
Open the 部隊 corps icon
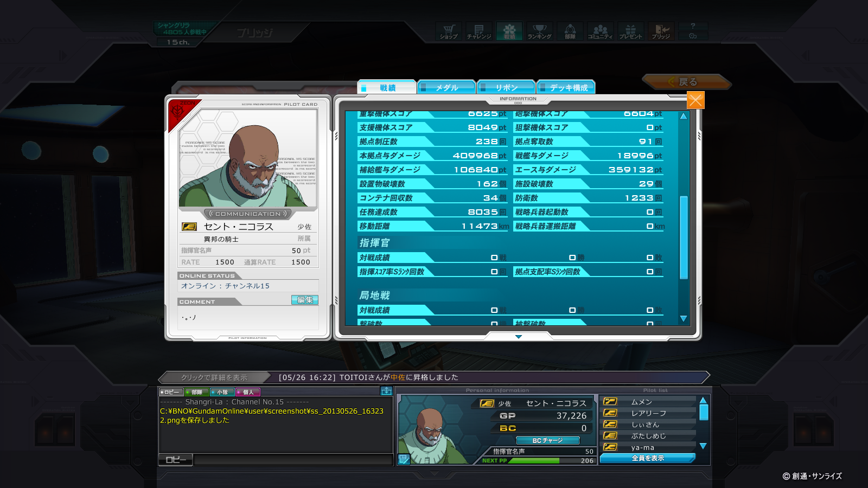tap(570, 31)
